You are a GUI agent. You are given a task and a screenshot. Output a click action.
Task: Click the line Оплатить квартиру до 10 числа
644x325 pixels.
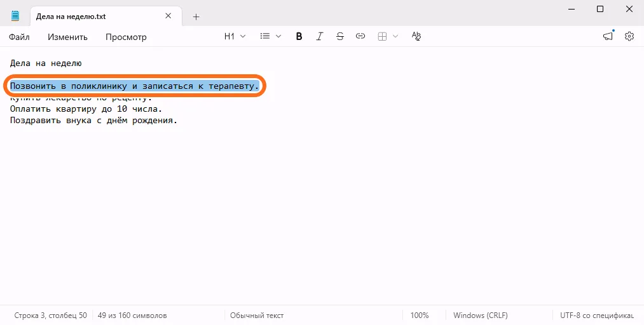click(86, 109)
